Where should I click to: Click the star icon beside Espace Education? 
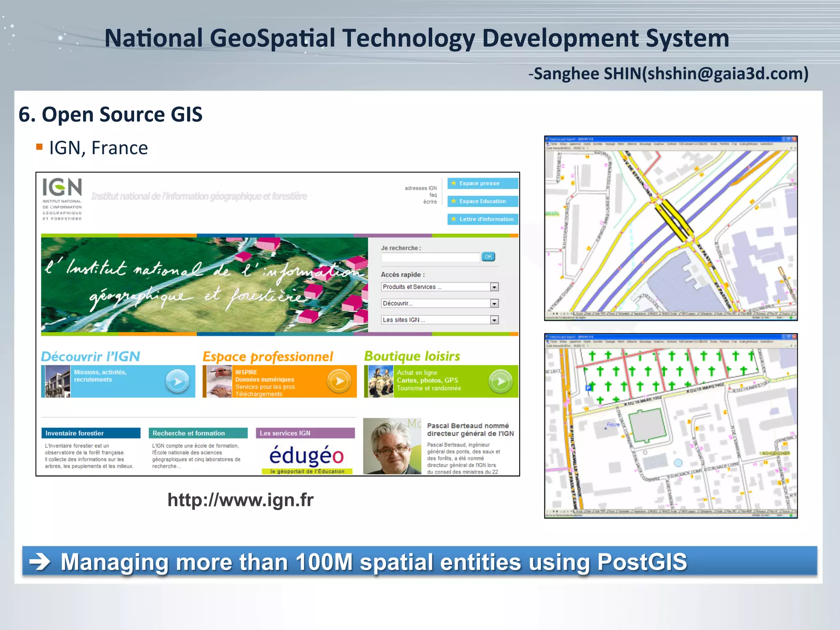point(454,201)
